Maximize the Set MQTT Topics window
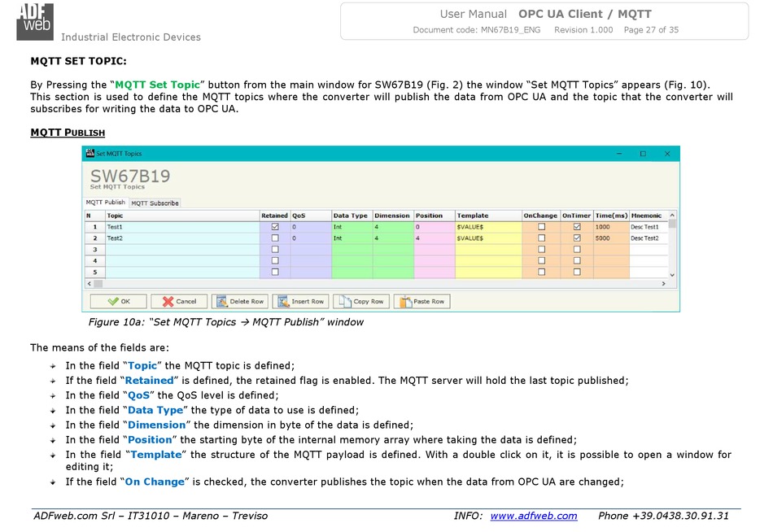 (x=642, y=153)
